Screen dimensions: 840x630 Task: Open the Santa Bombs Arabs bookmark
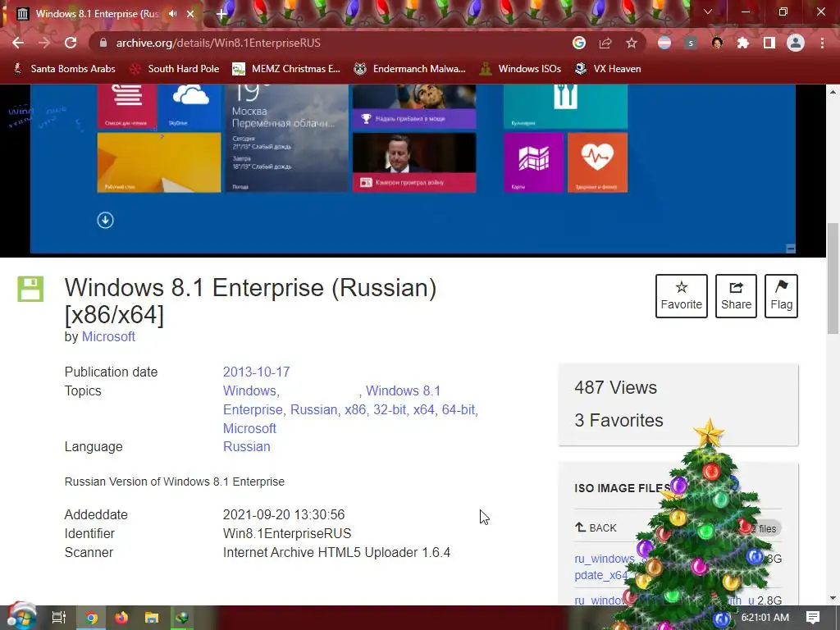click(x=64, y=69)
